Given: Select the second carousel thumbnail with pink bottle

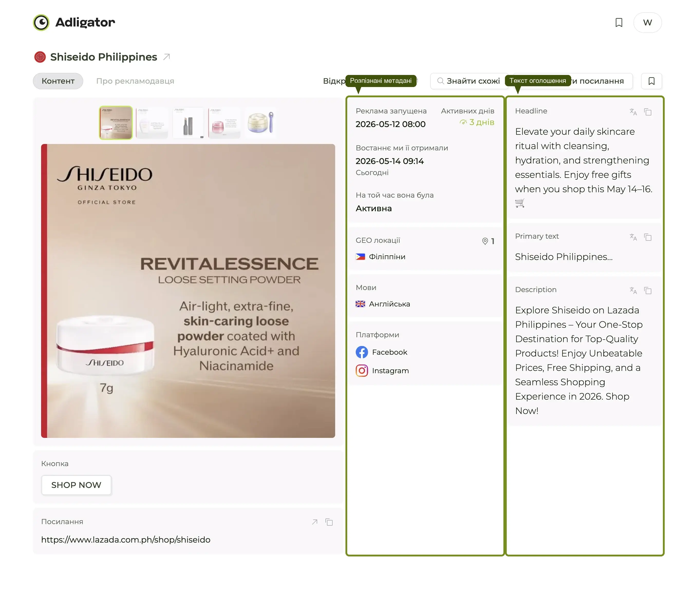Looking at the screenshot, I should pos(152,123).
